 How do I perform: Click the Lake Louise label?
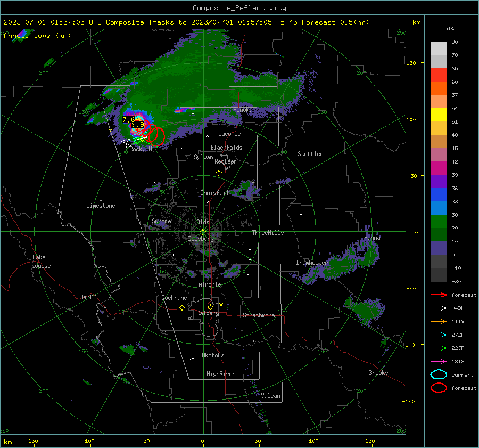[41, 262]
